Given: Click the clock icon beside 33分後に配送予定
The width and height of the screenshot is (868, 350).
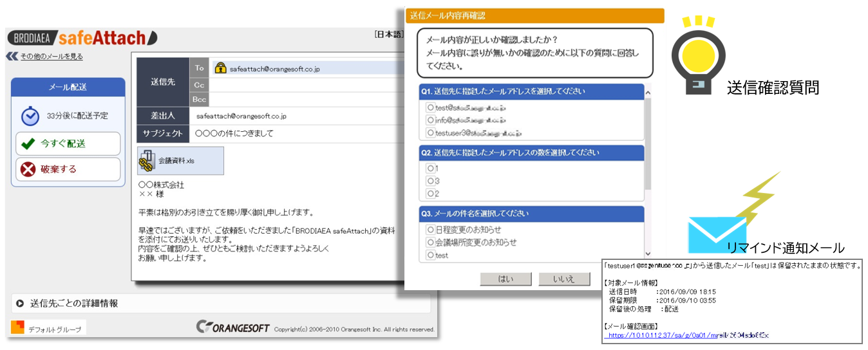Looking at the screenshot, I should coord(30,116).
